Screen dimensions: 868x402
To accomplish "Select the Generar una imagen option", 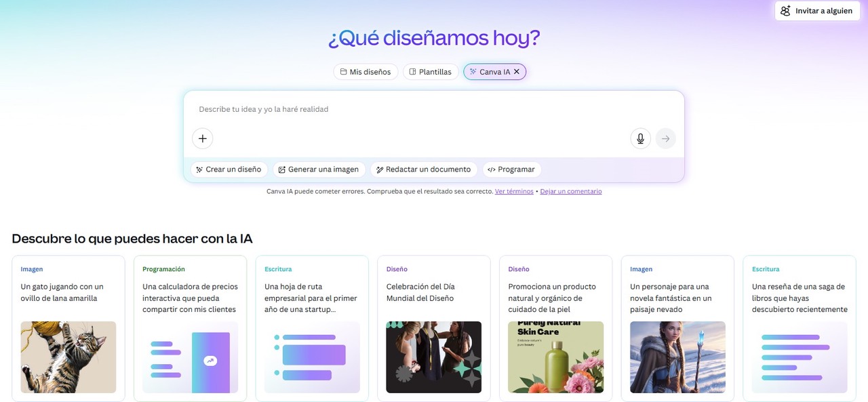I will [x=319, y=169].
